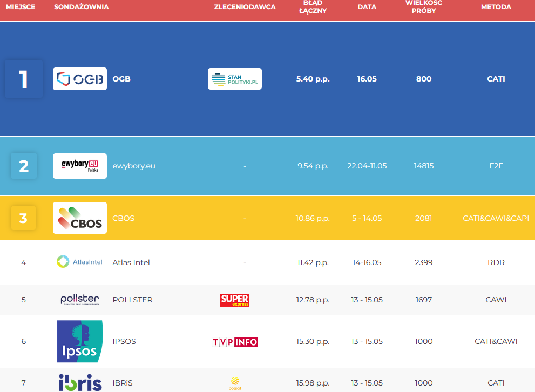This screenshot has height=392, width=535.
Task: Select the 5.40 p.p. error value
Action: tap(313, 79)
